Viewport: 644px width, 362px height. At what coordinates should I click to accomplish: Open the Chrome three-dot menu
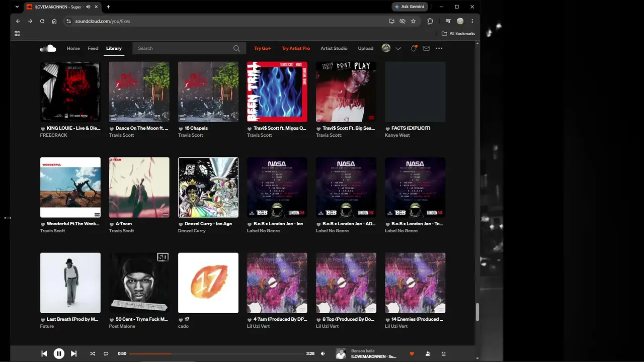click(x=472, y=21)
